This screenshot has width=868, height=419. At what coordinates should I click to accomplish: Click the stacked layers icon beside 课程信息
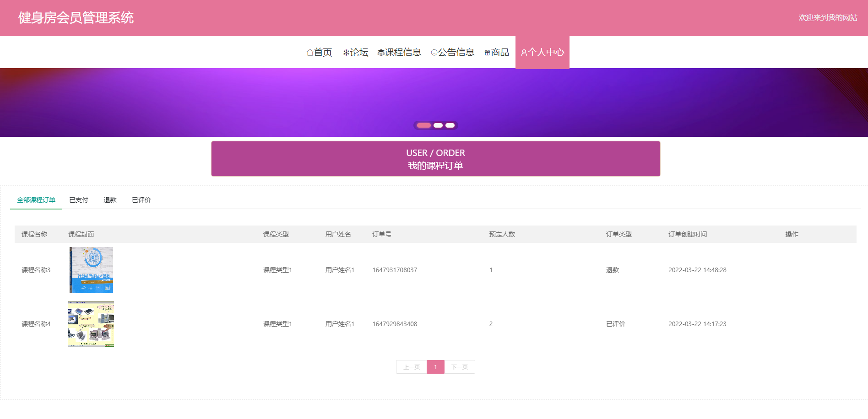(x=381, y=53)
